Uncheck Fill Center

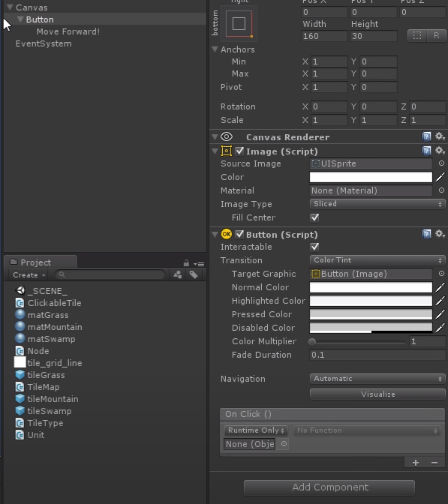314,217
